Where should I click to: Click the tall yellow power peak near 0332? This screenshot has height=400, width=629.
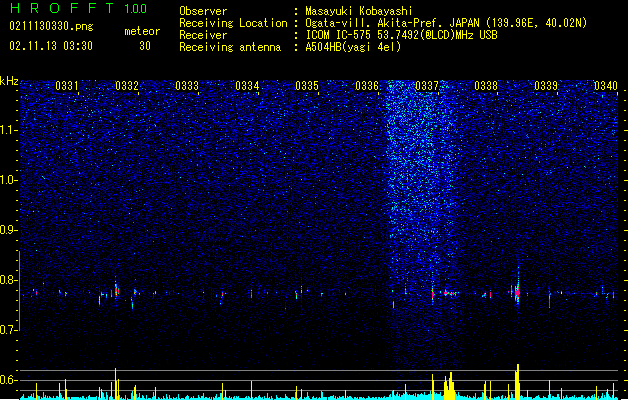[x=116, y=383]
